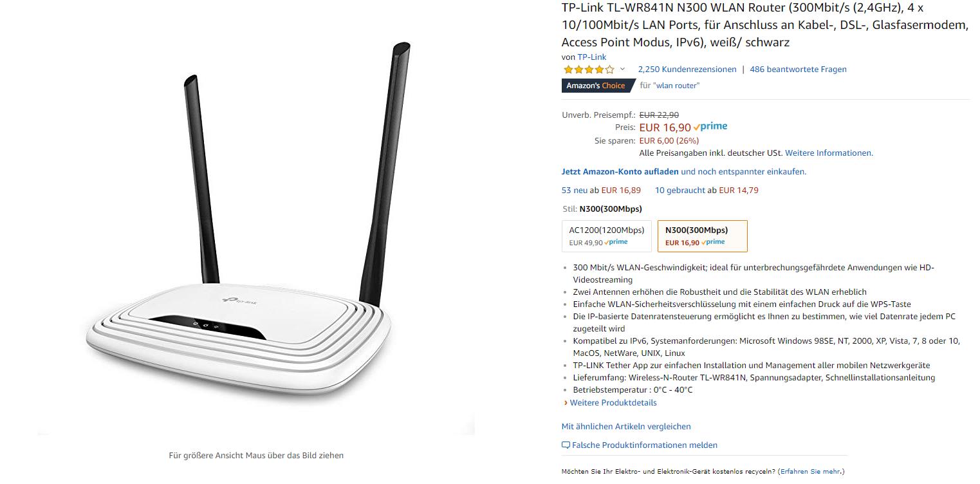The width and height of the screenshot is (980, 484).
Task: Click the router product image
Action: pos(255,238)
